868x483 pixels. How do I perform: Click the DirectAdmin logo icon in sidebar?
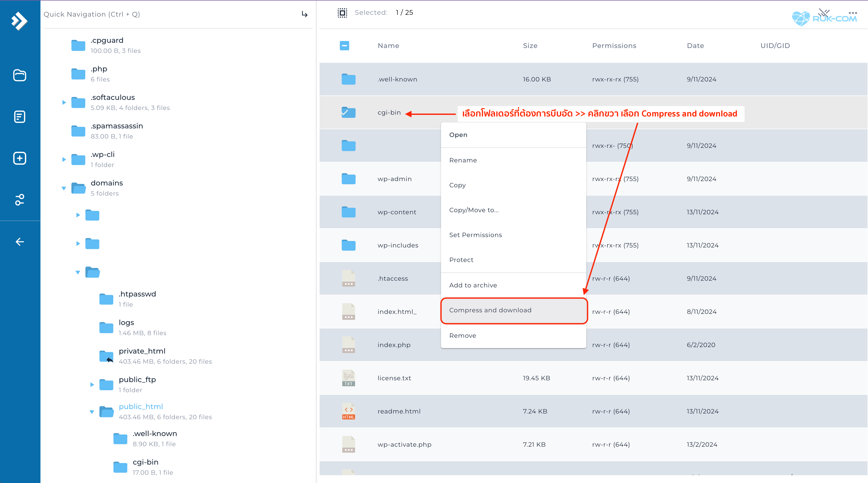point(19,21)
